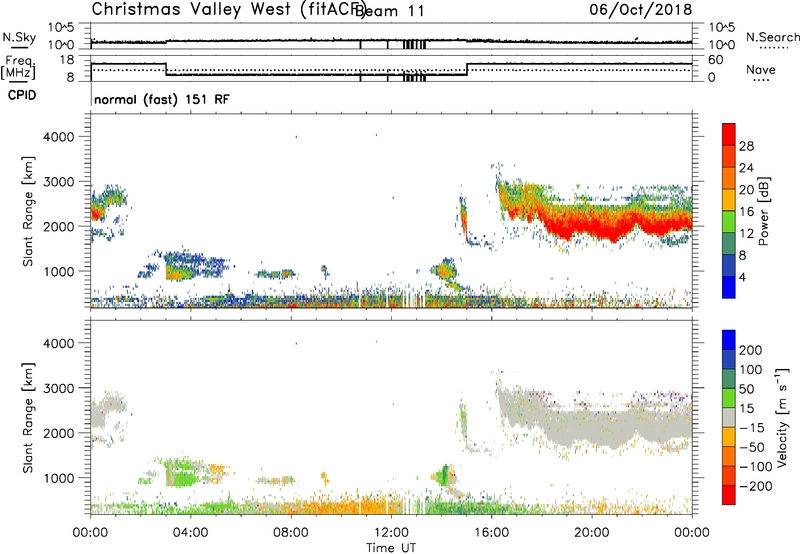Click the CPID label
Image resolution: width=800 pixels, height=554 pixels.
coord(22,95)
